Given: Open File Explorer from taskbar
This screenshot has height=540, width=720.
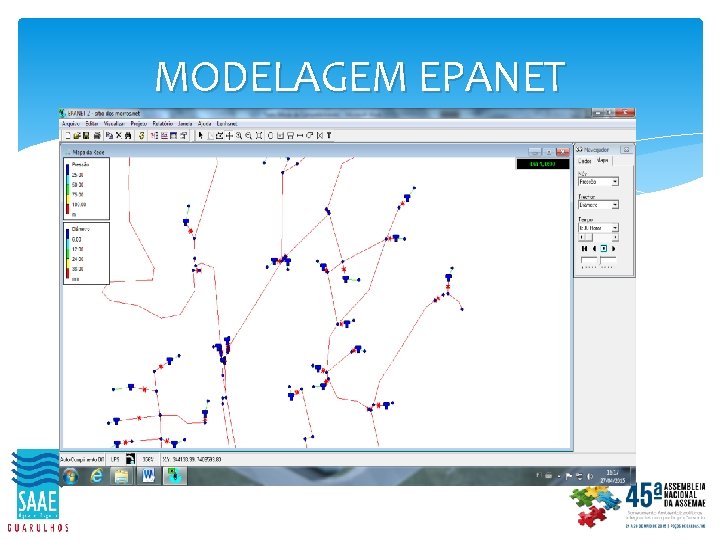Looking at the screenshot, I should pos(121,476).
